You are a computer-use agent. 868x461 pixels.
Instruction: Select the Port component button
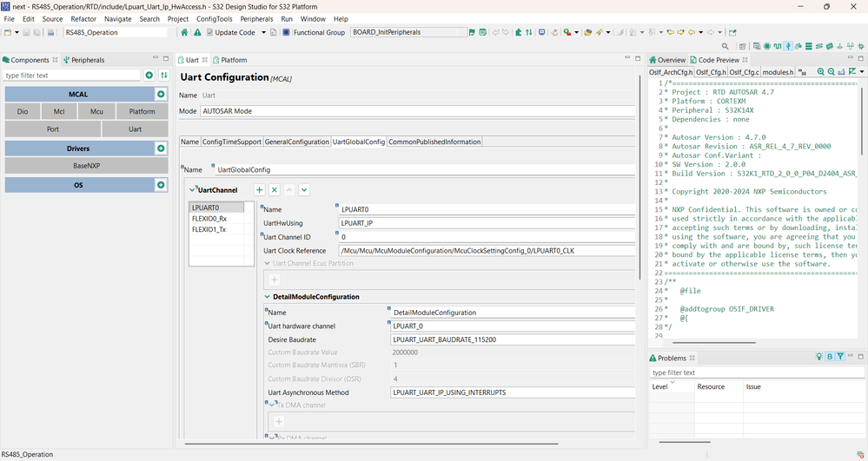pyautogui.click(x=53, y=129)
